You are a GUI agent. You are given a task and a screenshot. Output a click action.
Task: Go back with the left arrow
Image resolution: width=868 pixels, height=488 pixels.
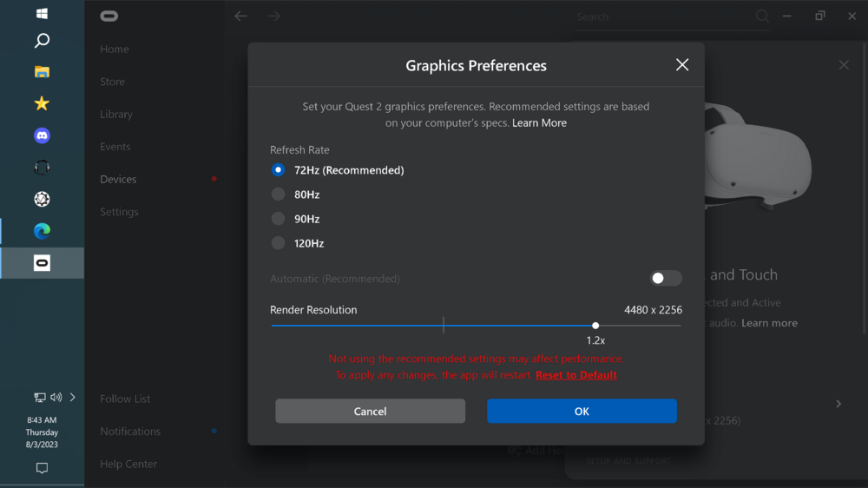click(240, 16)
